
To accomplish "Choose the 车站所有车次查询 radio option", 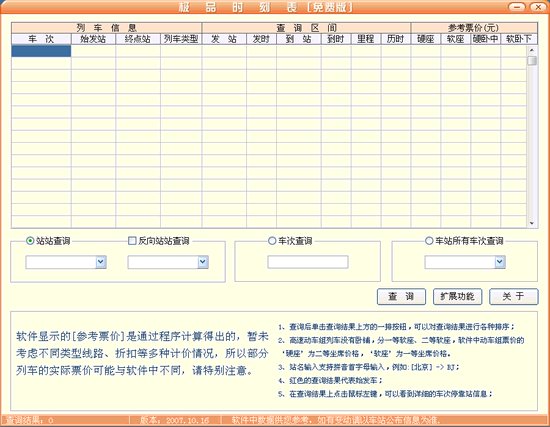I will pyautogui.click(x=429, y=241).
